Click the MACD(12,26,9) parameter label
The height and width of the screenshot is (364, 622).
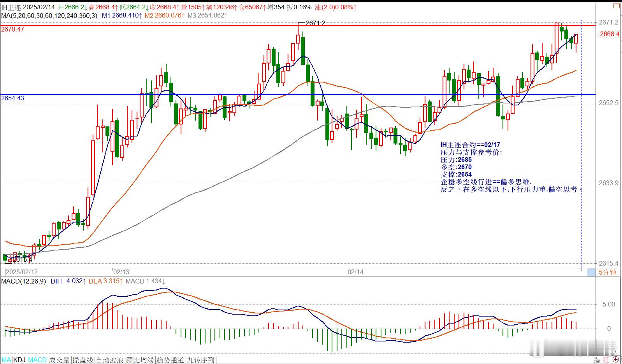(x=24, y=281)
